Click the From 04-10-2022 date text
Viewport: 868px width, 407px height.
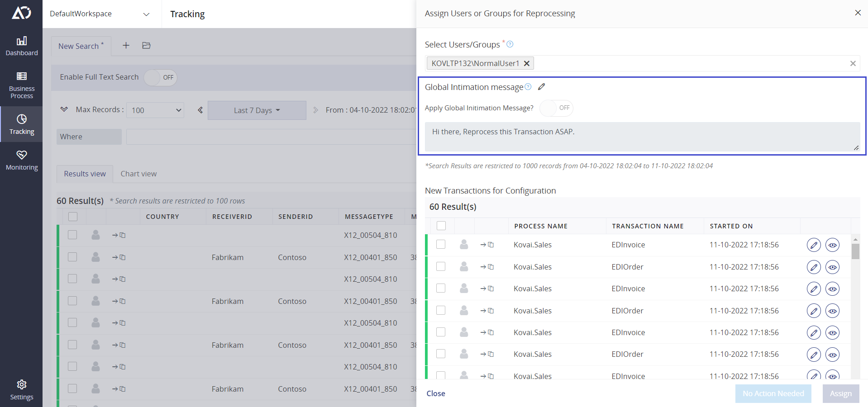pos(370,110)
